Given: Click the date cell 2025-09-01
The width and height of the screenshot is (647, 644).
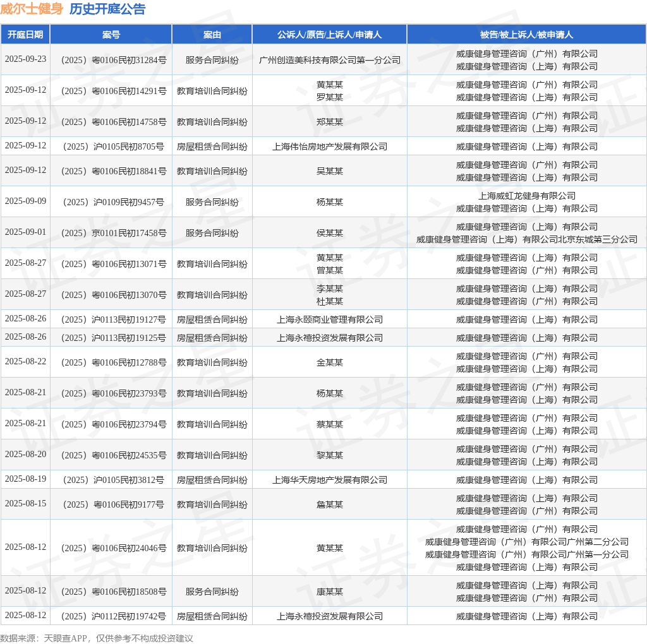Looking at the screenshot, I should [x=25, y=232].
